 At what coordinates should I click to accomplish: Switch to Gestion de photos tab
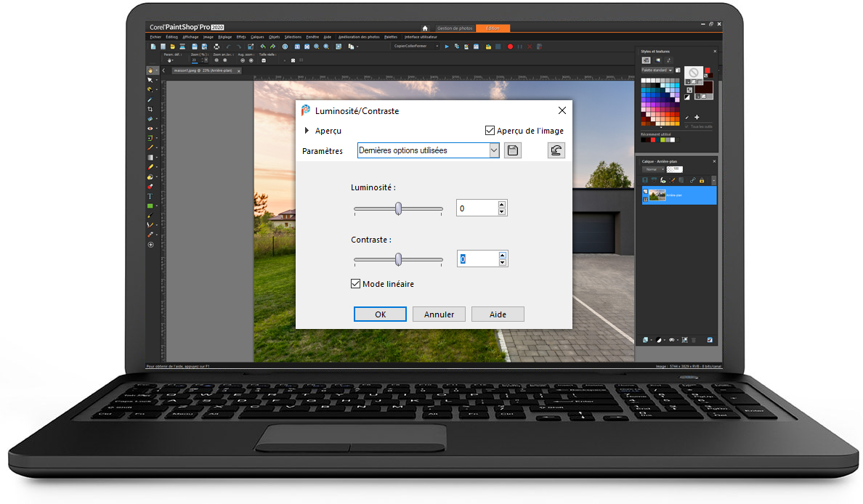click(x=455, y=28)
